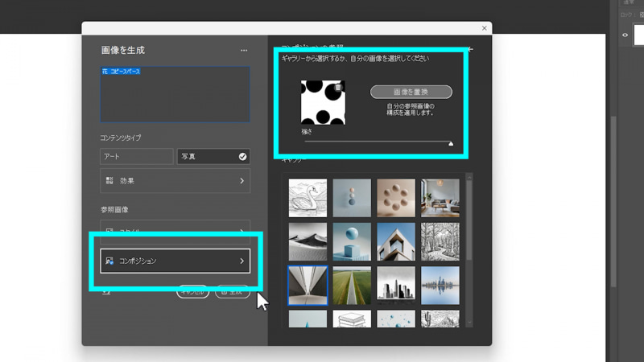The image size is (644, 362).
Task: Pick the sand dunes gallery thumbnail
Action: click(x=308, y=242)
